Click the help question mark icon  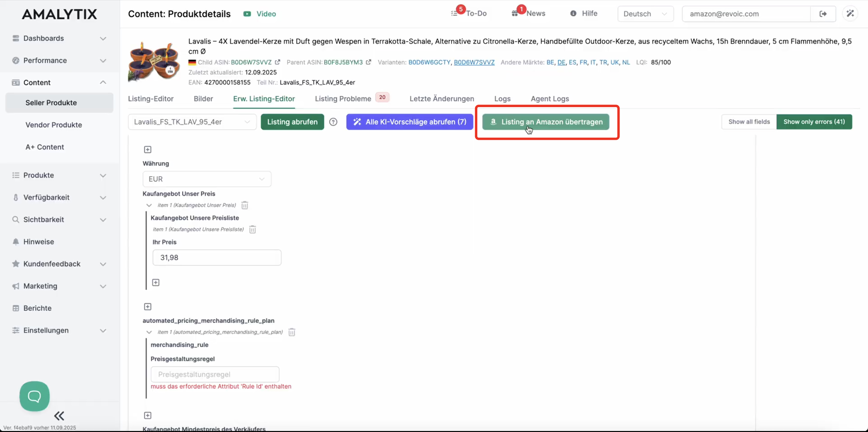[x=333, y=122]
